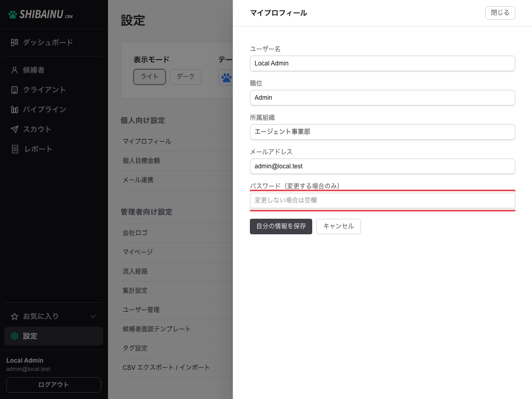Viewport: 532px width, 399px height.
Task: Click admin@local.test under Local Admin in sidebar
Action: 28,369
